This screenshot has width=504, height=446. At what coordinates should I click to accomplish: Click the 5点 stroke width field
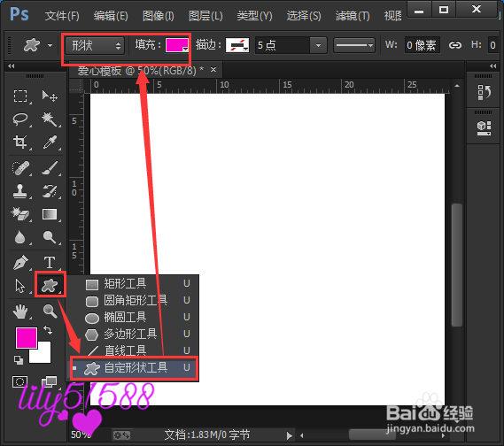pos(283,45)
